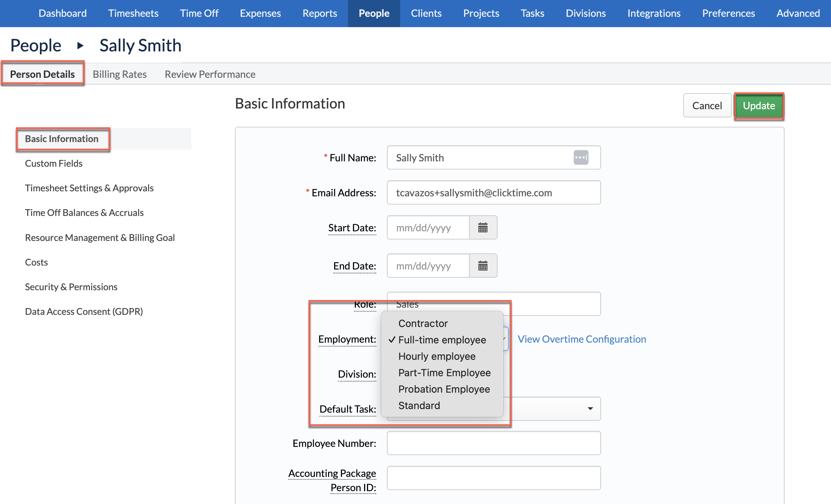Click the Start Date text field
This screenshot has height=504, width=831.
tap(428, 227)
